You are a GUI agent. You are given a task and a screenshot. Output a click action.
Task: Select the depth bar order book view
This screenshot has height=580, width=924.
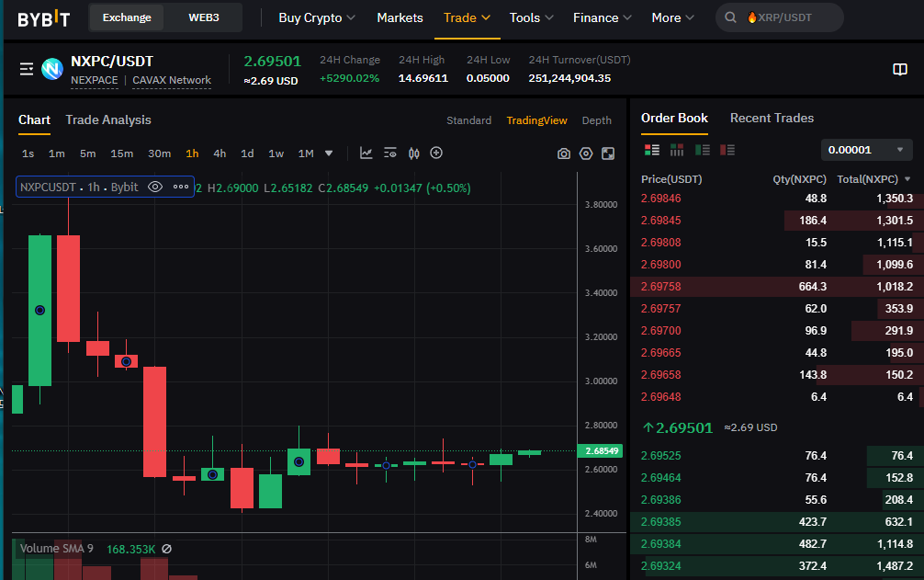pos(677,150)
